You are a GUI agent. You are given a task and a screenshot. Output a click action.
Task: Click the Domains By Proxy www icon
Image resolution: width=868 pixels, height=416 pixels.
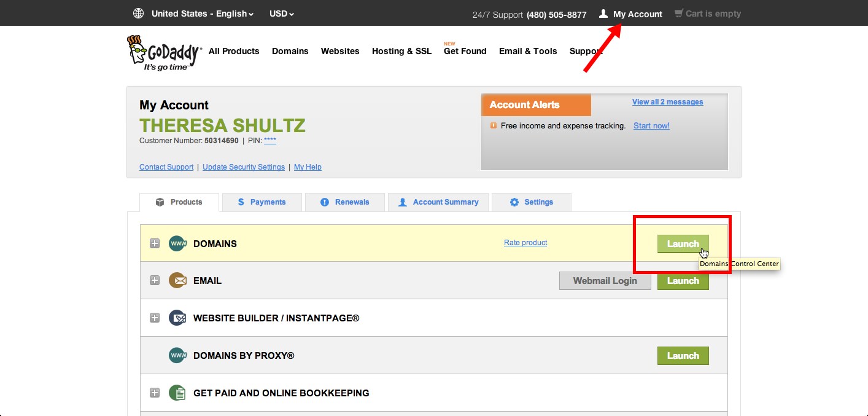[177, 355]
